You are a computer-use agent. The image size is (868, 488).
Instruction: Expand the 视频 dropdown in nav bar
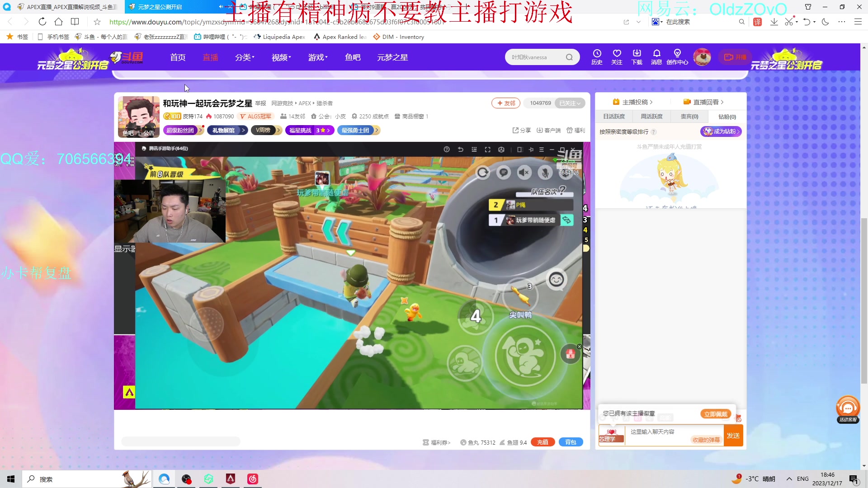[281, 57]
